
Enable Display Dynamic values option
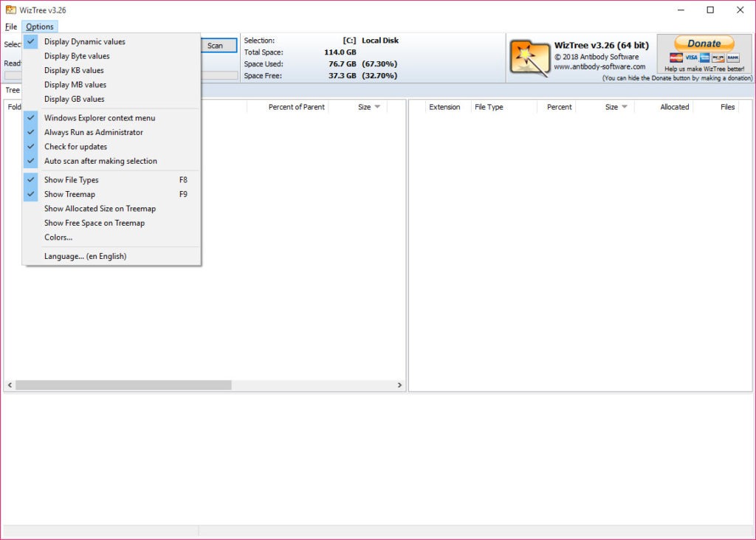click(111, 41)
